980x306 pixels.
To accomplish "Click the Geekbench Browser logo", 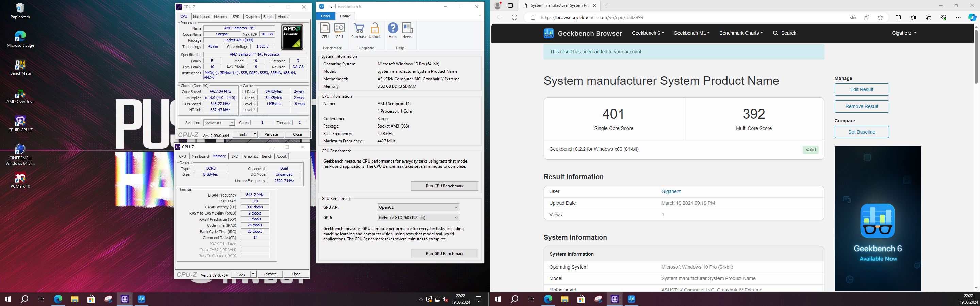I will coord(583,33).
